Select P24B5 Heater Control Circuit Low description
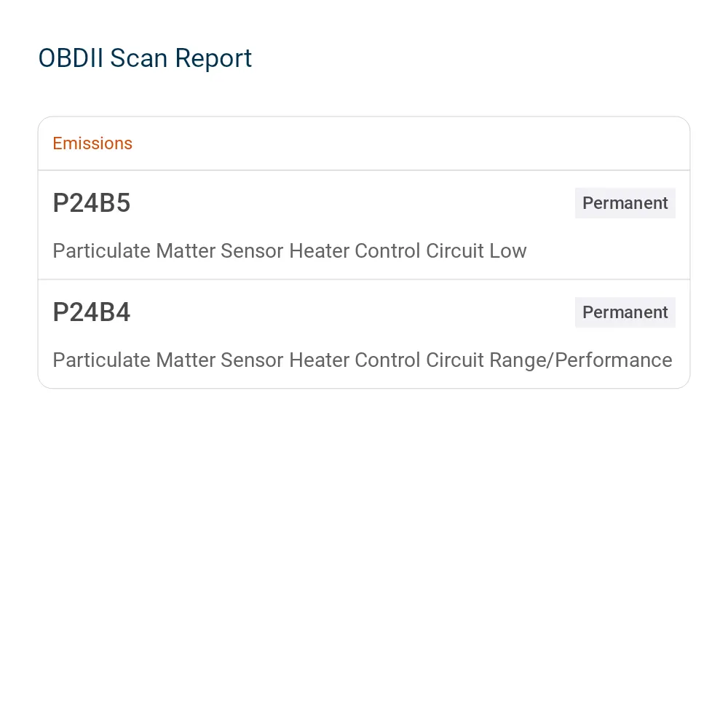The height and width of the screenshot is (728, 728). click(290, 250)
